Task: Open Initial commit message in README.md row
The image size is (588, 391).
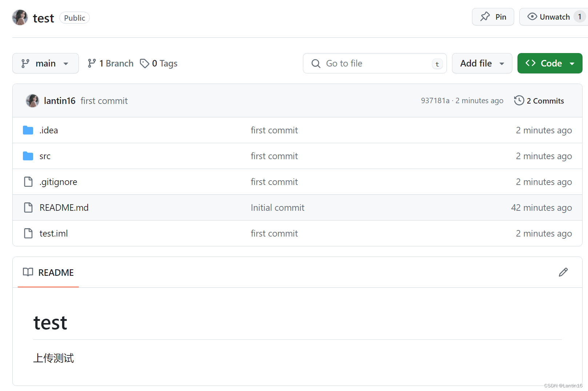Action: click(277, 207)
